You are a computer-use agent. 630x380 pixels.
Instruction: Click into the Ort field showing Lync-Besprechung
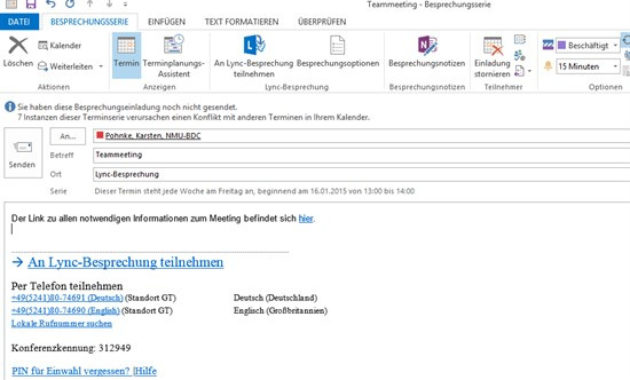coord(361,174)
